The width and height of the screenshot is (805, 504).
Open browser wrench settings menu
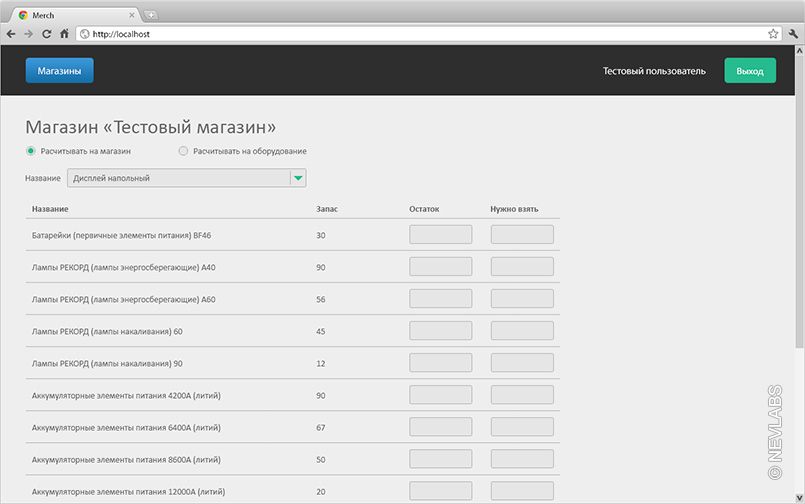[x=793, y=33]
